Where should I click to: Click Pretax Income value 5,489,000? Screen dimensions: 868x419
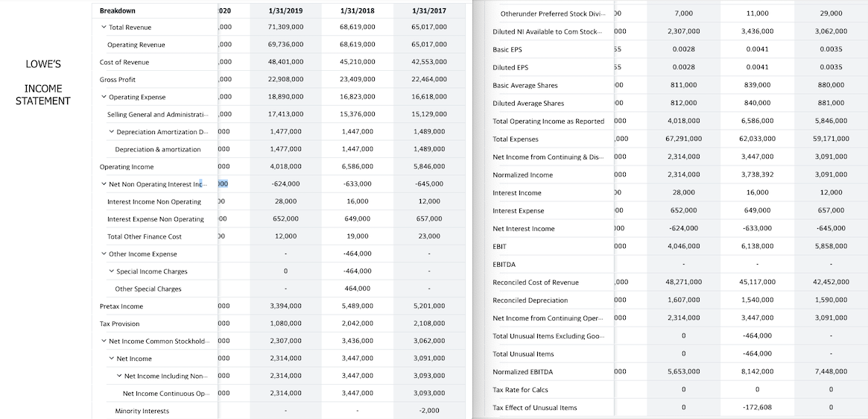tap(358, 306)
